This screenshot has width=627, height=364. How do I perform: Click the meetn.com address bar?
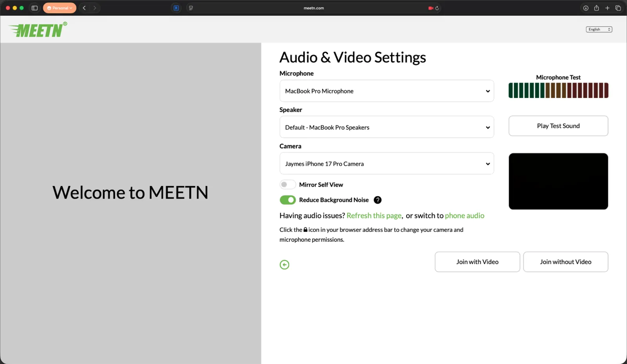pos(313,8)
